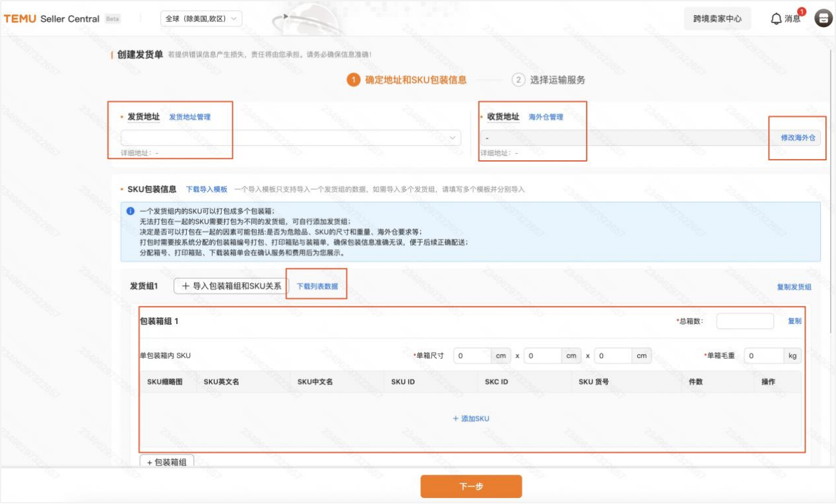836x504 pixels.
Task: Select step 2 选择运输服务
Action: click(x=548, y=80)
